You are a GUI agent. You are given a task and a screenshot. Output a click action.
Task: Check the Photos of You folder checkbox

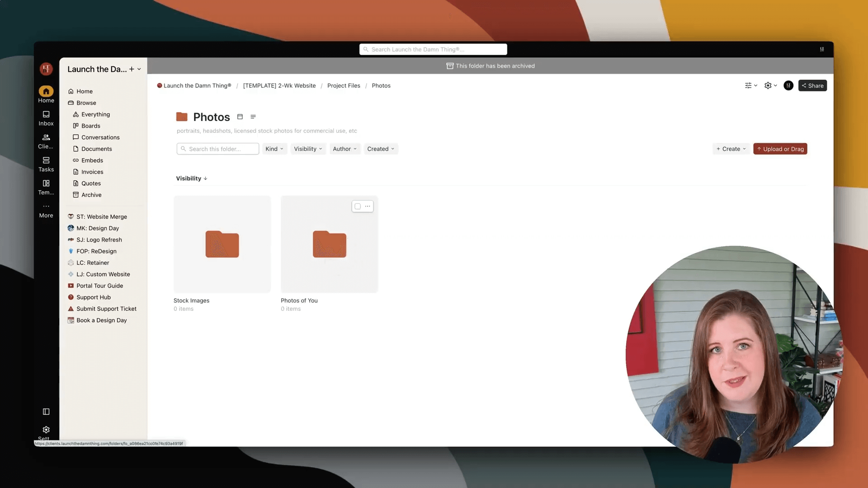[358, 206]
